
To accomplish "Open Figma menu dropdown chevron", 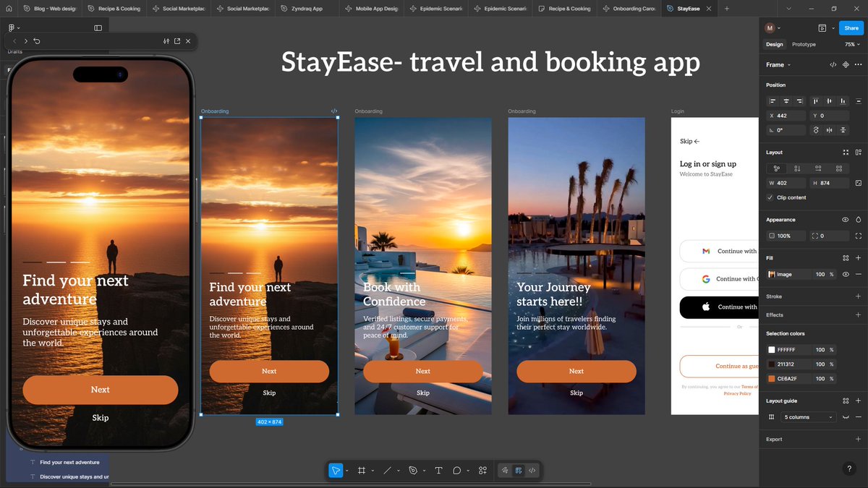I will click(17, 28).
